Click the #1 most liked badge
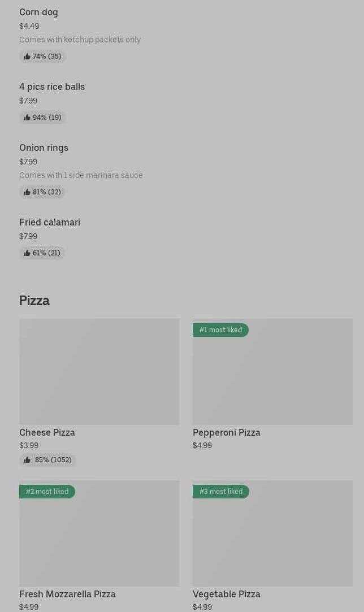364x612 pixels. click(220, 330)
